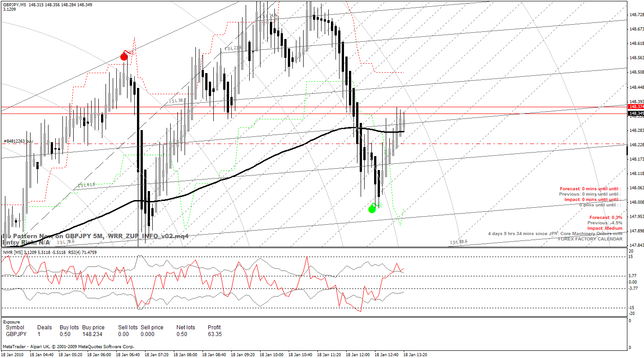Click 'FOREX FACTORY CALENDAR' label

click(590, 239)
